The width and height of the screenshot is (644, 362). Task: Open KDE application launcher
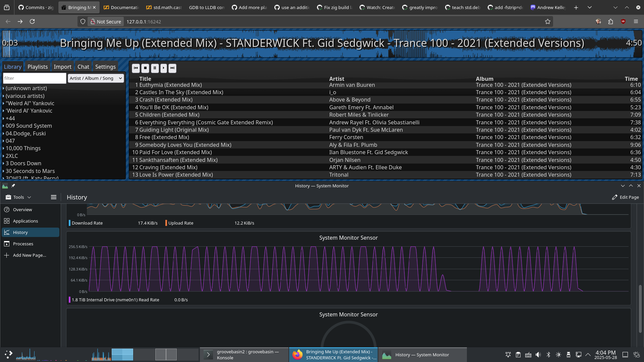(8, 355)
